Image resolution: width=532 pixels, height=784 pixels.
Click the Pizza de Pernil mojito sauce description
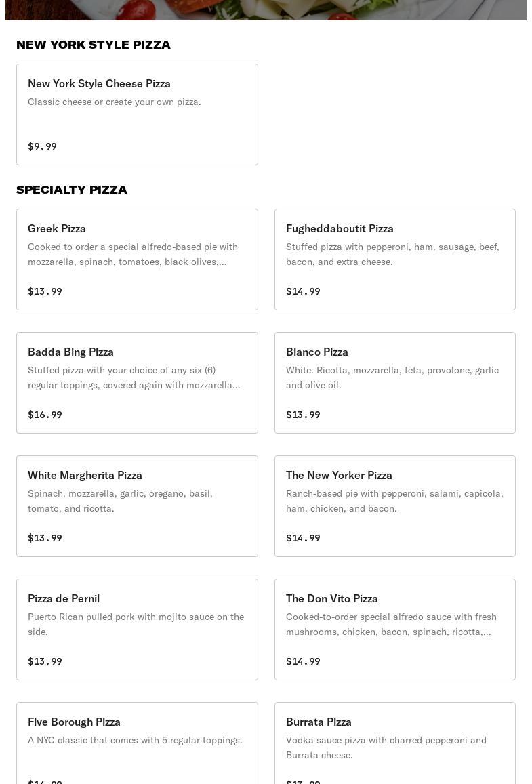136,624
